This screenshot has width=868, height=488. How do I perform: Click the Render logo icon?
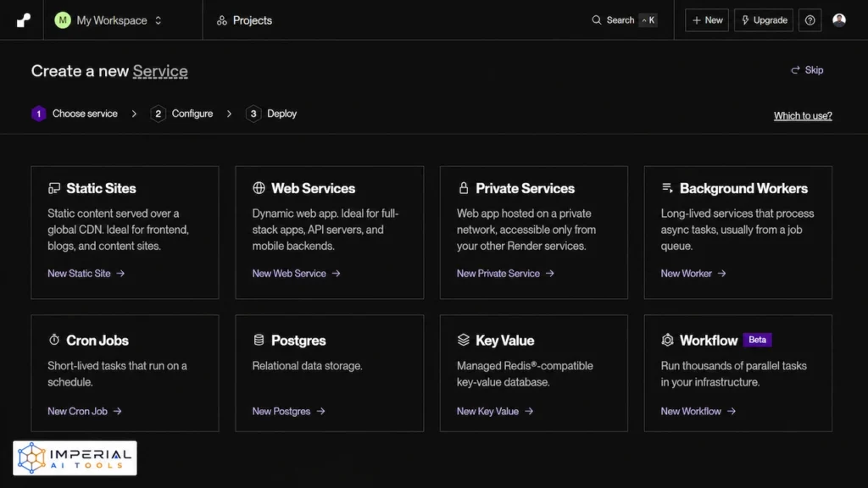pos(23,20)
